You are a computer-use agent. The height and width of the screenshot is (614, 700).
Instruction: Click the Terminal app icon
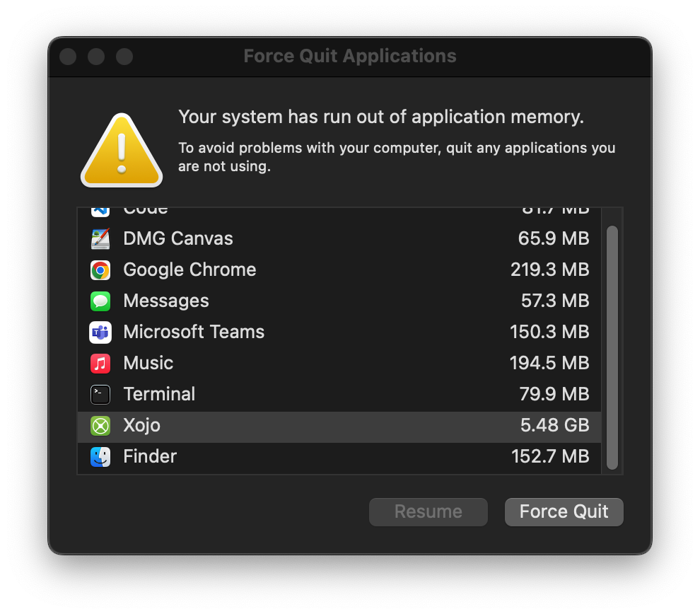pos(100,395)
